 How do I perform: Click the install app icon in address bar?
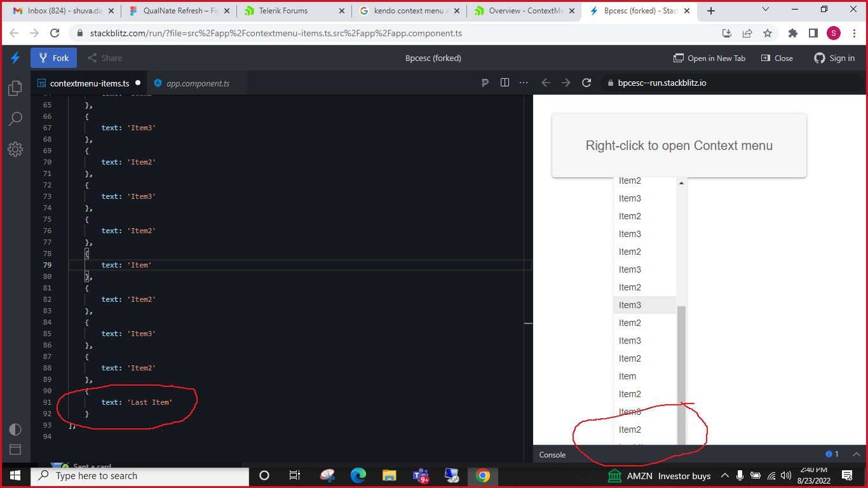(727, 33)
